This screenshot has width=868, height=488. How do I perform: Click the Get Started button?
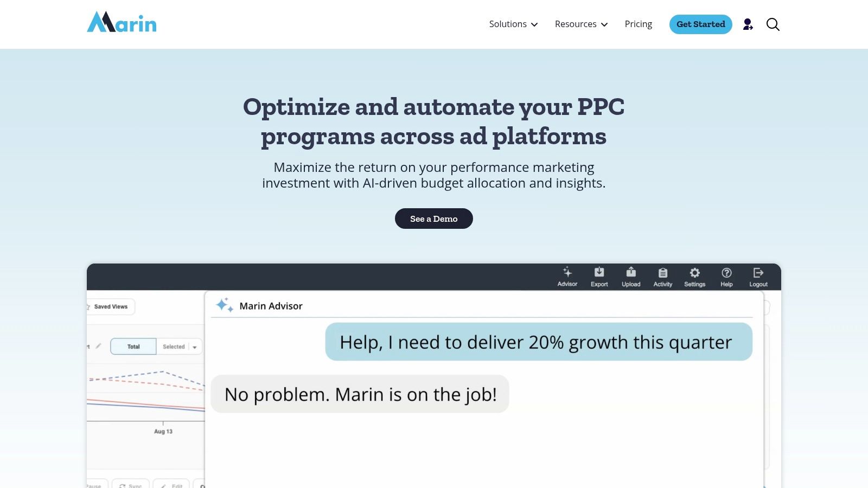pos(700,24)
